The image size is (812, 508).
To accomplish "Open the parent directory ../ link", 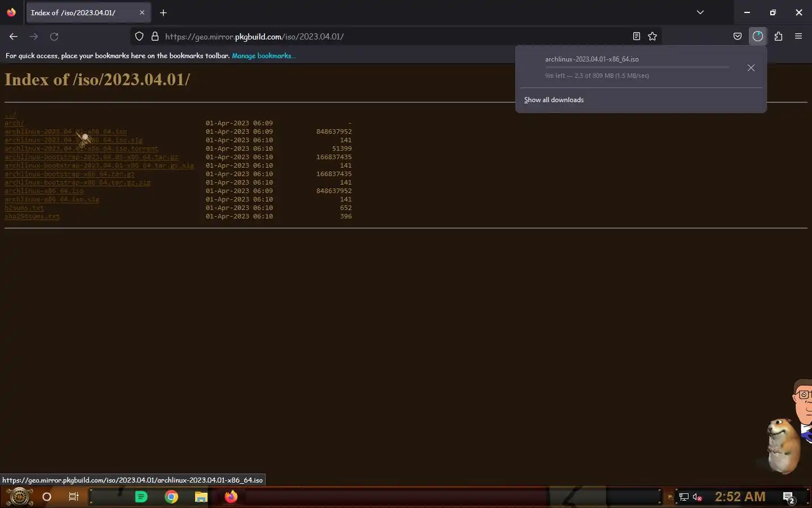I will click(11, 115).
